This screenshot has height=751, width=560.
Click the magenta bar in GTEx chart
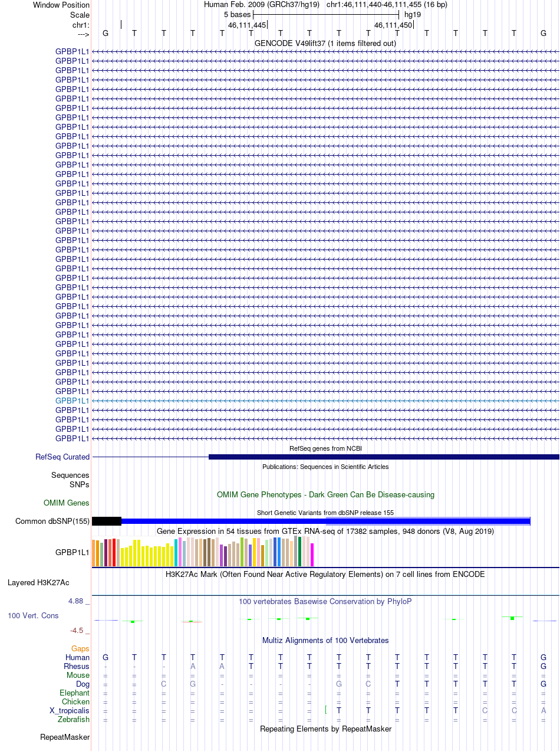(x=312, y=555)
